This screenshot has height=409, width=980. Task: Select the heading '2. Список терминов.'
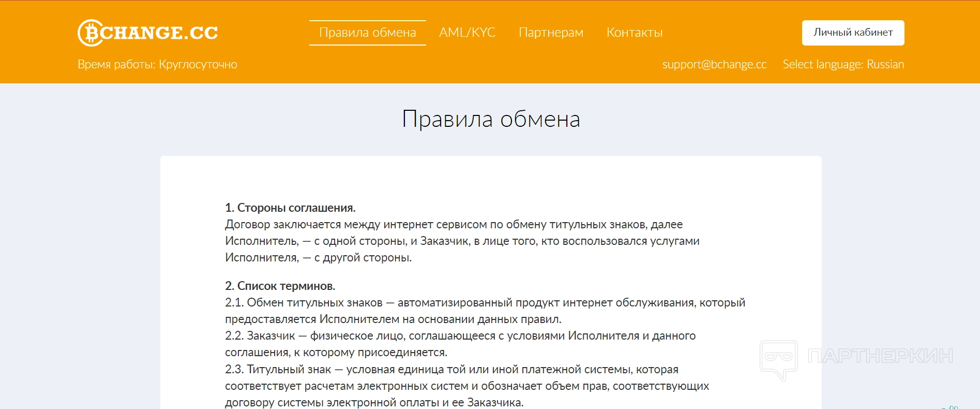(280, 286)
